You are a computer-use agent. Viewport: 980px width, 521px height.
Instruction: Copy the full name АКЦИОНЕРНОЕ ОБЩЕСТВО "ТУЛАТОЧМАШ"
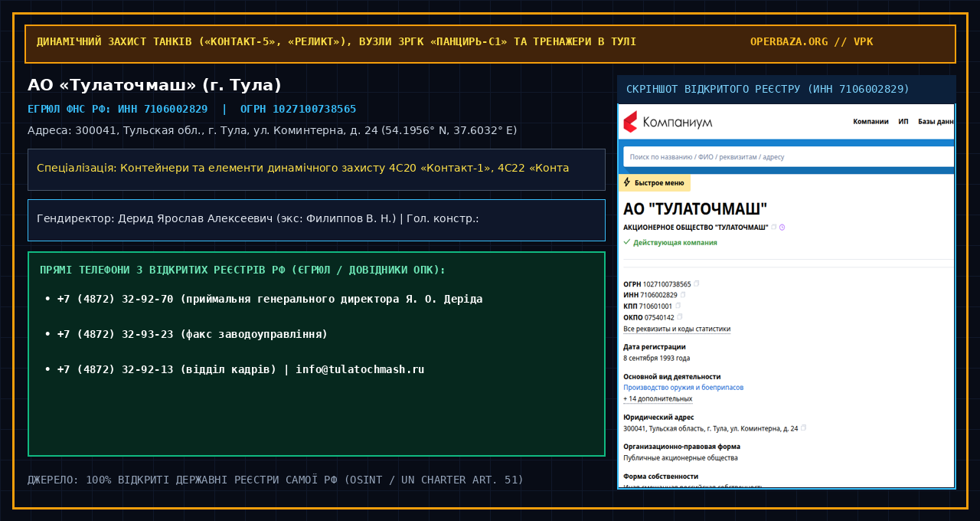[774, 227]
